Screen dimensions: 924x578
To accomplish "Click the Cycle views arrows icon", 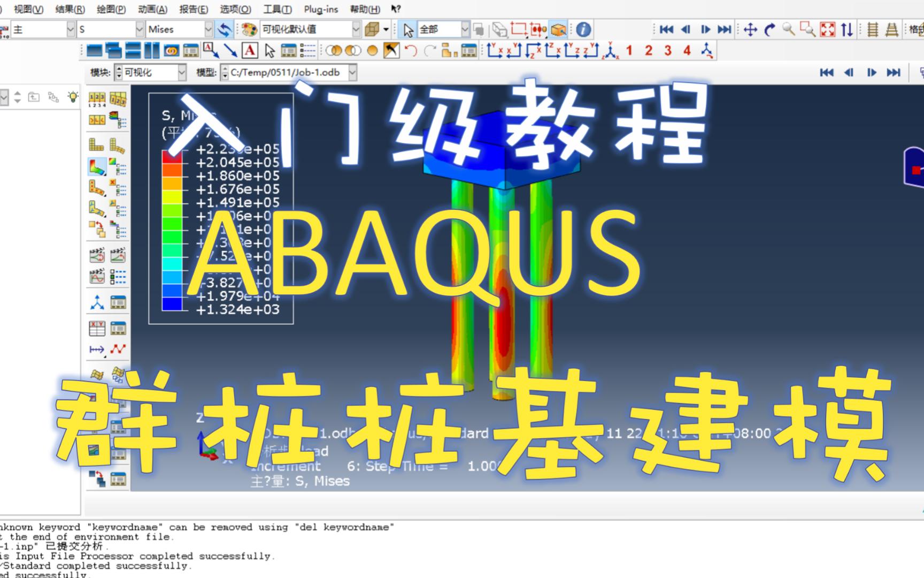I will [846, 29].
